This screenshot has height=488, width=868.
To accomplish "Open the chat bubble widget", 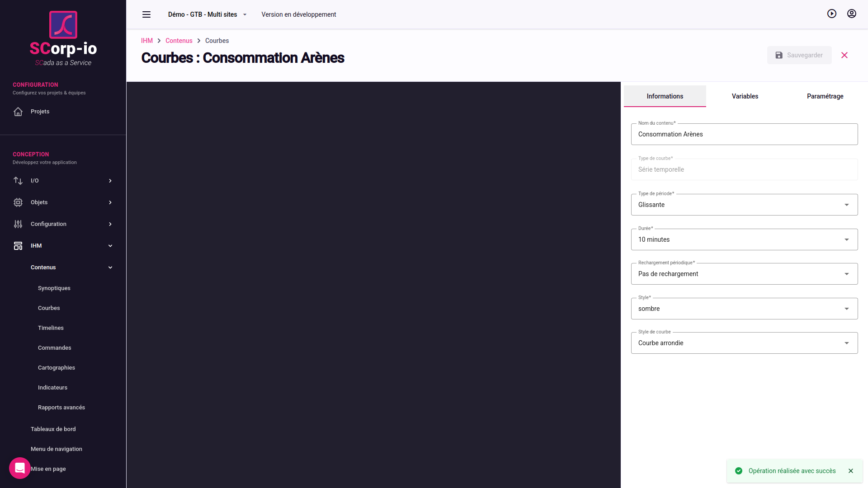I will tap(20, 468).
